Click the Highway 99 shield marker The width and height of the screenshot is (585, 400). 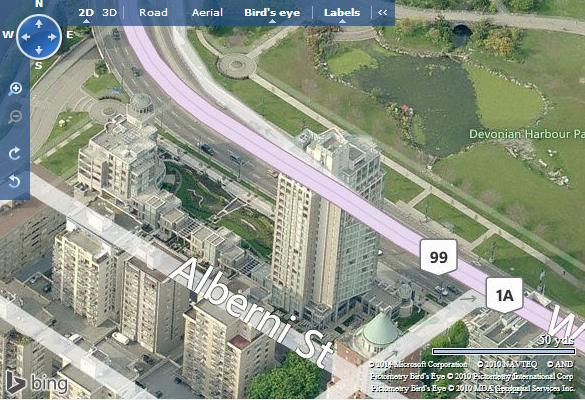[x=439, y=257]
